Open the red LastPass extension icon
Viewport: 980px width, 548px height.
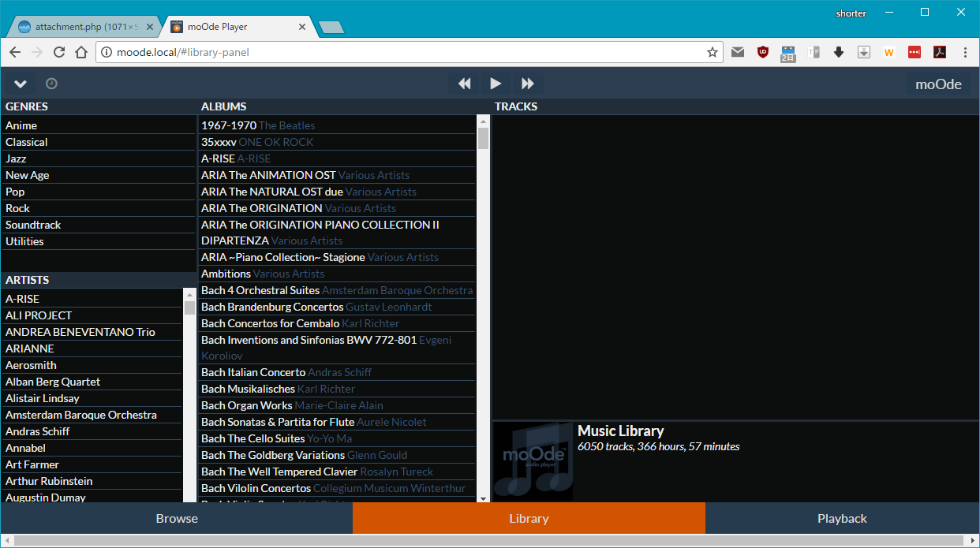915,52
